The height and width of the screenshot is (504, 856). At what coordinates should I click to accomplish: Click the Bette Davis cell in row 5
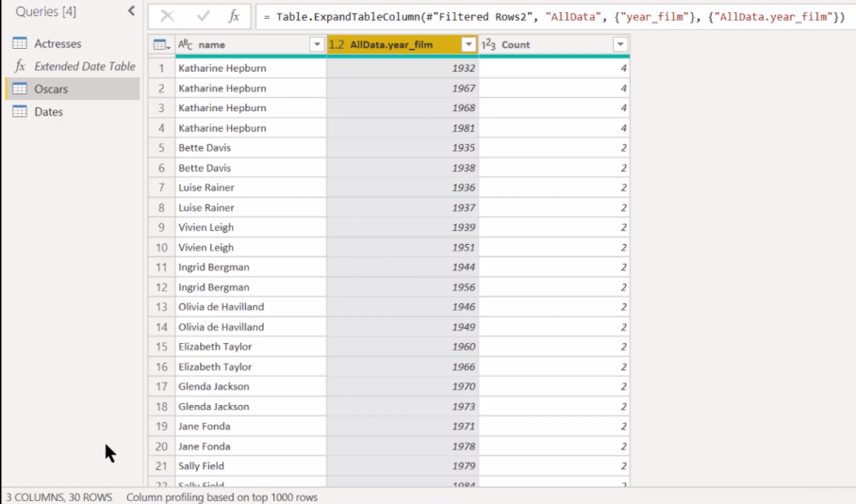coord(251,148)
